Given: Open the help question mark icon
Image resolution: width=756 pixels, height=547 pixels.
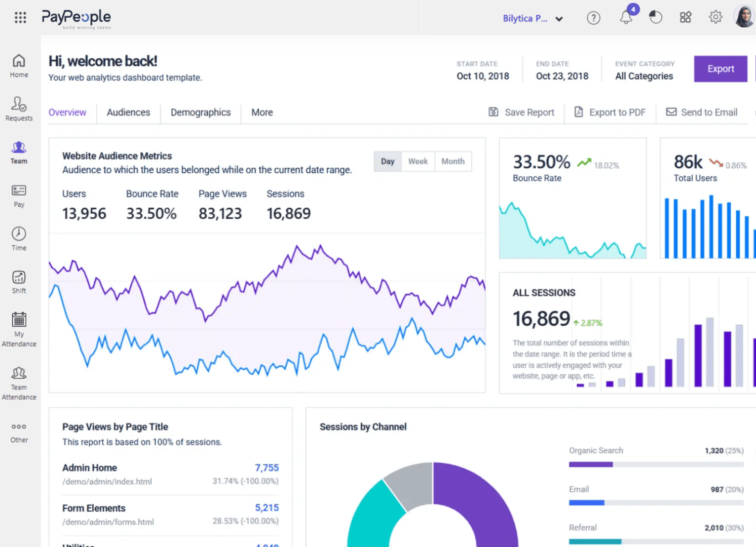Looking at the screenshot, I should [x=593, y=18].
